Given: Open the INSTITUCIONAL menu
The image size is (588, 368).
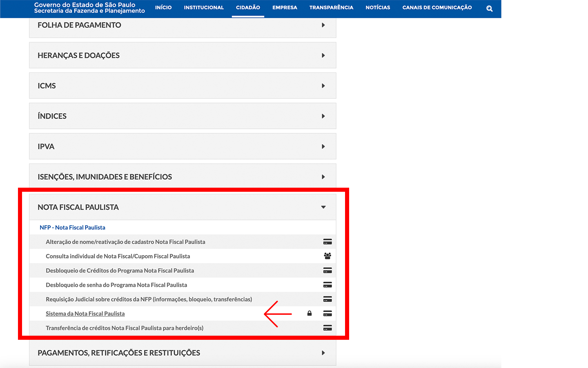Looking at the screenshot, I should click(204, 7).
